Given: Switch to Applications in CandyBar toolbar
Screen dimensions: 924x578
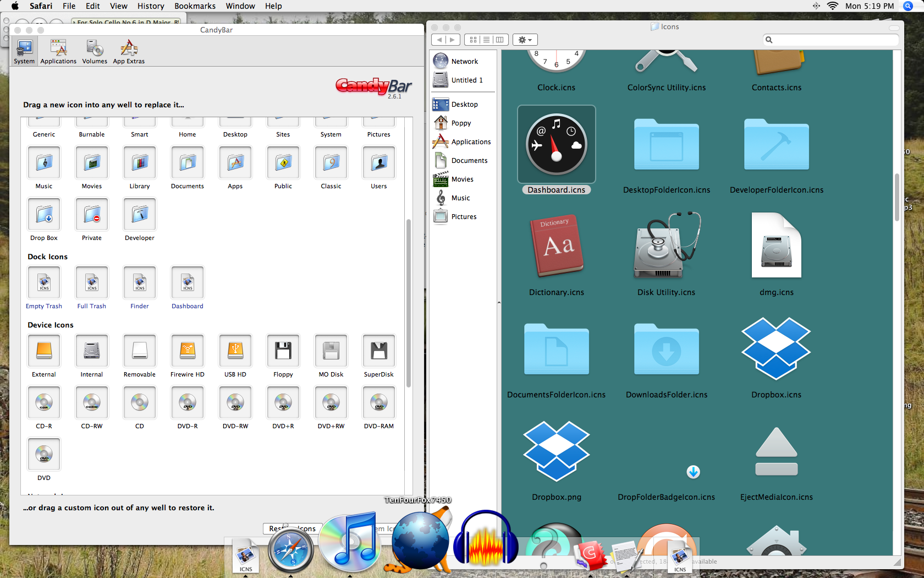Looking at the screenshot, I should [x=58, y=52].
